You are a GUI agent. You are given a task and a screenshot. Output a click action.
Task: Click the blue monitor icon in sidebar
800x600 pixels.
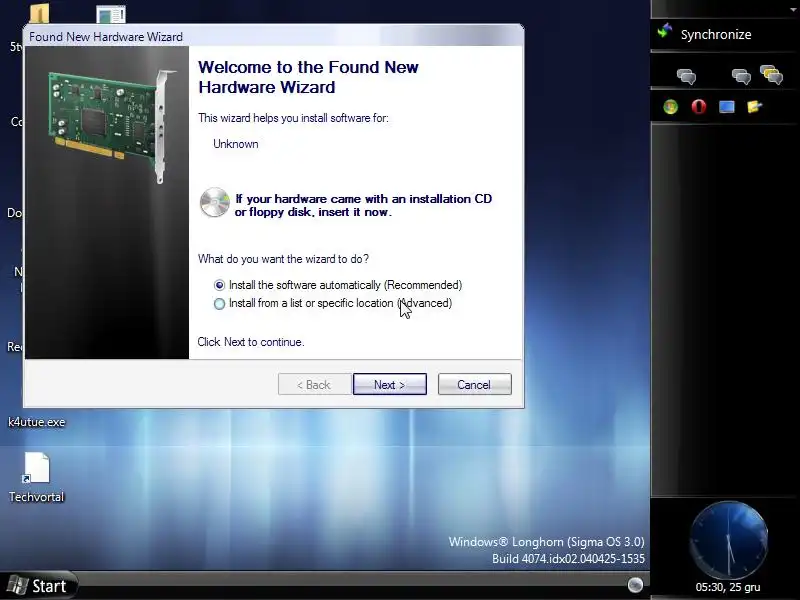727,107
